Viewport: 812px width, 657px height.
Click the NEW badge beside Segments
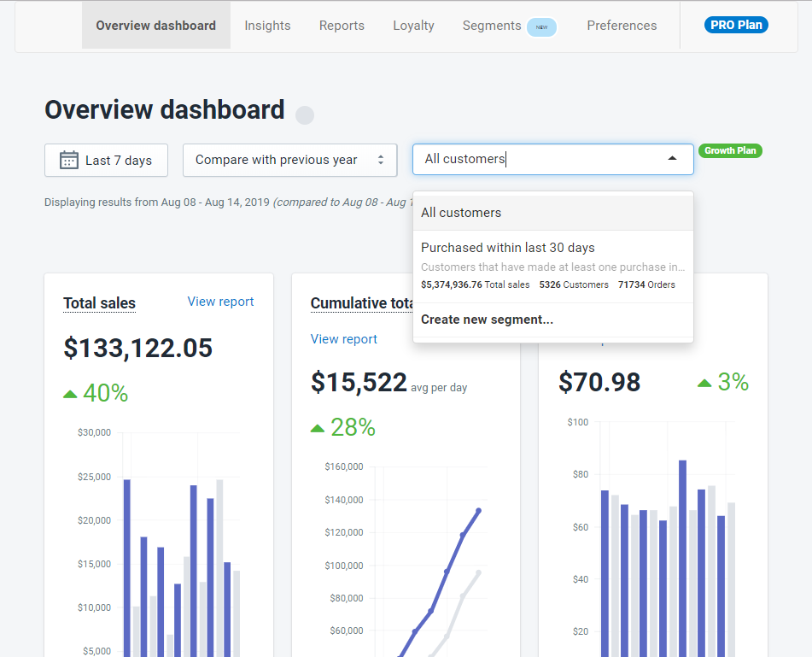tap(541, 27)
